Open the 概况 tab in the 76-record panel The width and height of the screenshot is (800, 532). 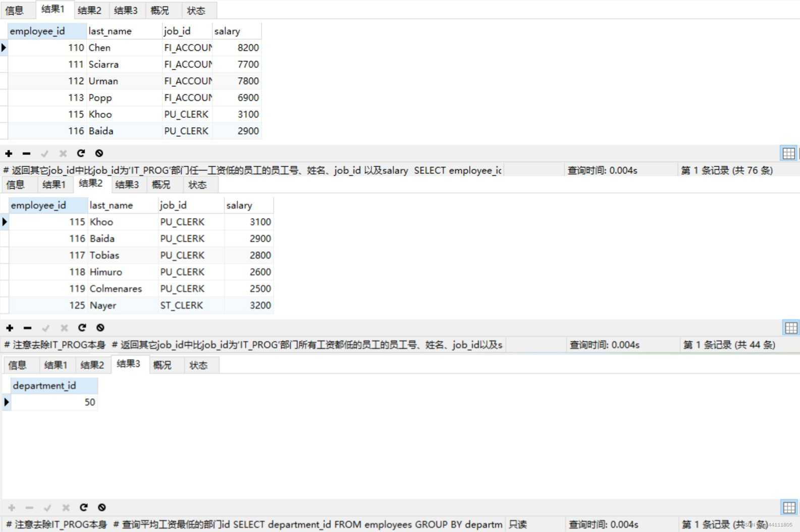pyautogui.click(x=160, y=11)
